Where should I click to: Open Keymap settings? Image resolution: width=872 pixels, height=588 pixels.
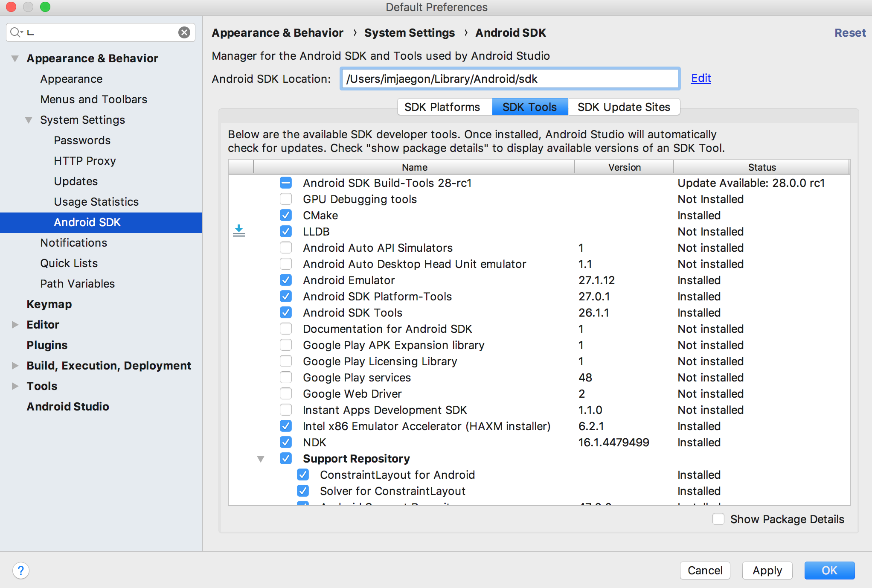click(49, 304)
